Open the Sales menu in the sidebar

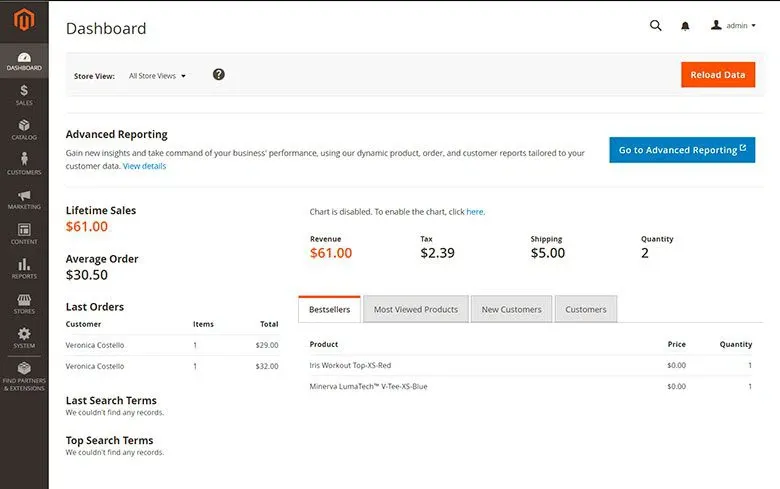point(24,95)
